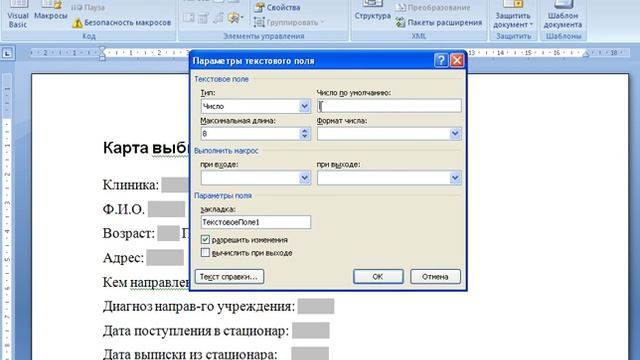The image size is (640, 360).
Task: Decrease Максимальная длина with down arrow
Action: tap(304, 137)
